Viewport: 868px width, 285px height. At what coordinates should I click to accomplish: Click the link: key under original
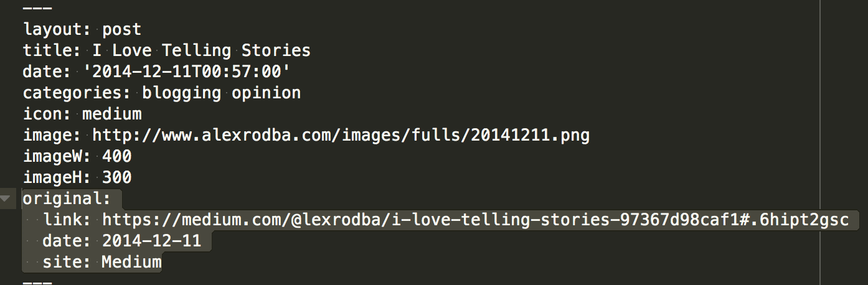(67, 220)
